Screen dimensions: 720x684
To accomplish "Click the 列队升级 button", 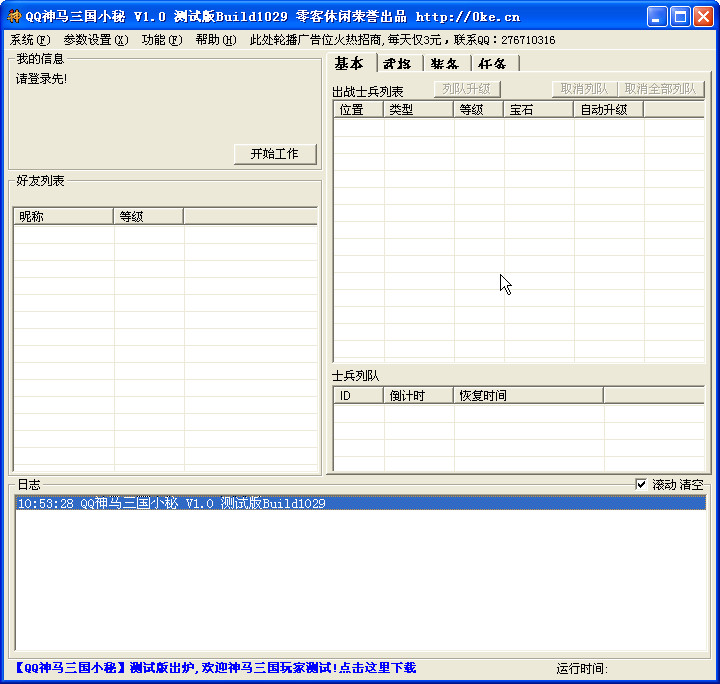I will coord(467,89).
